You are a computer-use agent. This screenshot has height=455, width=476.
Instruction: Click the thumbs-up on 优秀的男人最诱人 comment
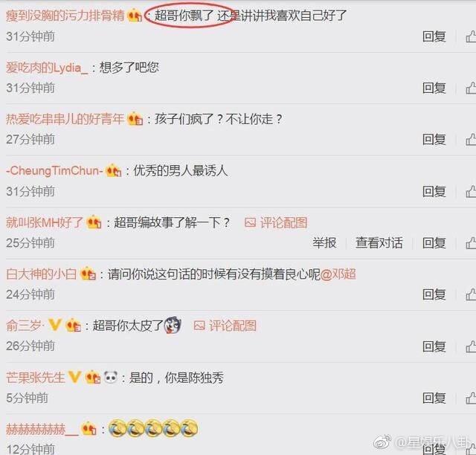471,192
